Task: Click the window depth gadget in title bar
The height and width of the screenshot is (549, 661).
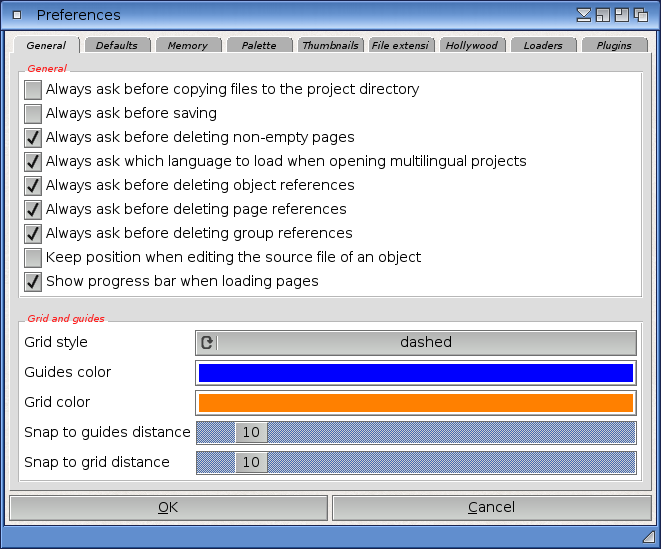Action: pyautogui.click(x=640, y=15)
